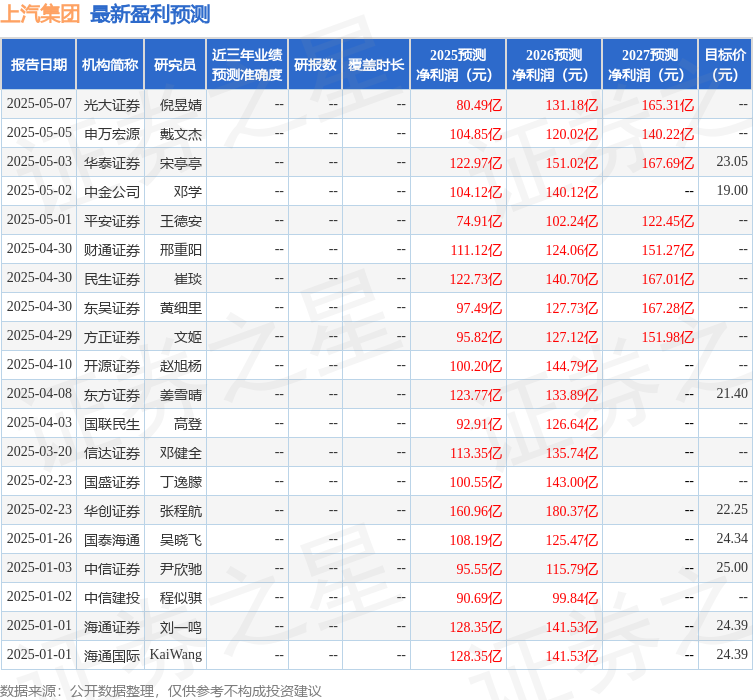Select the 民生证券 institution cell
Viewport: 753px width, 700px height.
tap(112, 279)
